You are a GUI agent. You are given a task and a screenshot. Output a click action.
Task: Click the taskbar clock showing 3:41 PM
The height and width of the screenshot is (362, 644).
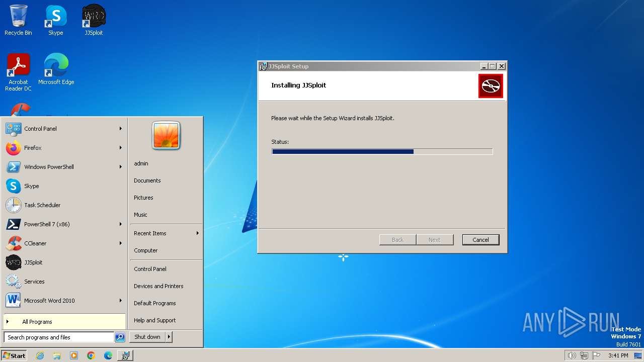tap(618, 355)
